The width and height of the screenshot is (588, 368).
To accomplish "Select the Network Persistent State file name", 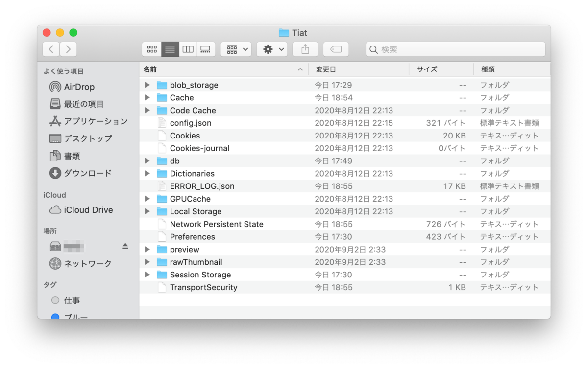I will (x=217, y=224).
